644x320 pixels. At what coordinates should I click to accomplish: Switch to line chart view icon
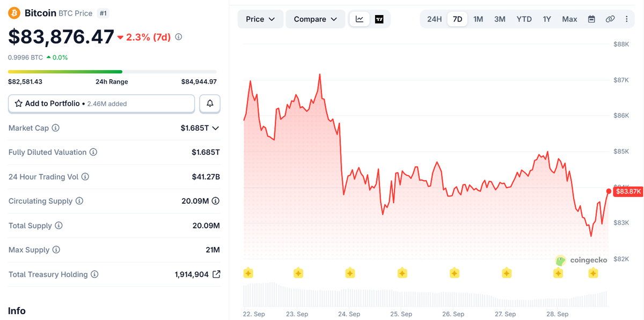pos(360,19)
